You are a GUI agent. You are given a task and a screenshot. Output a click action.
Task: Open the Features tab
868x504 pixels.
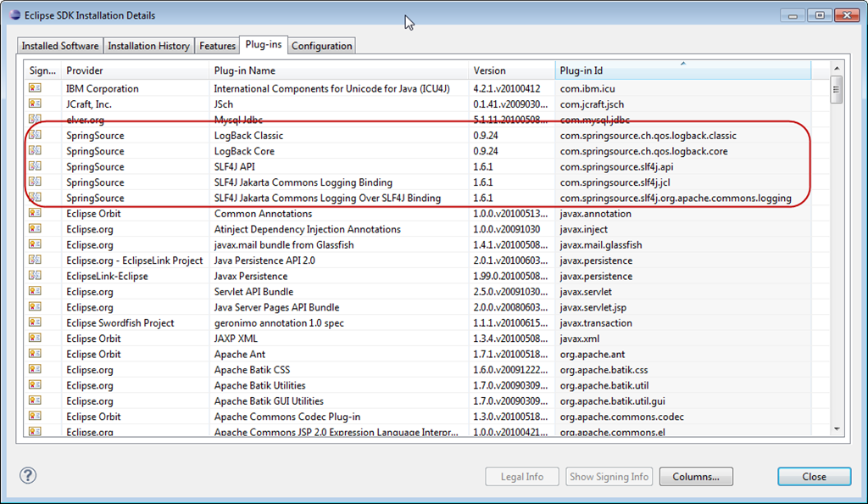(217, 46)
